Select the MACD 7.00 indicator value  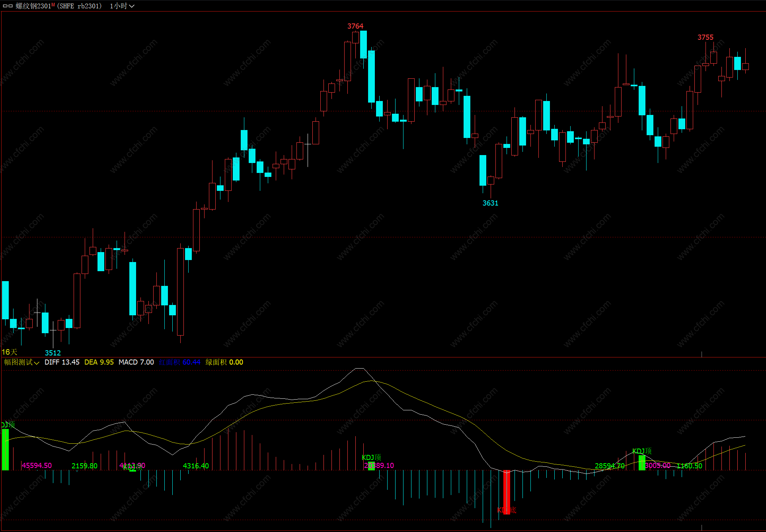point(136,362)
